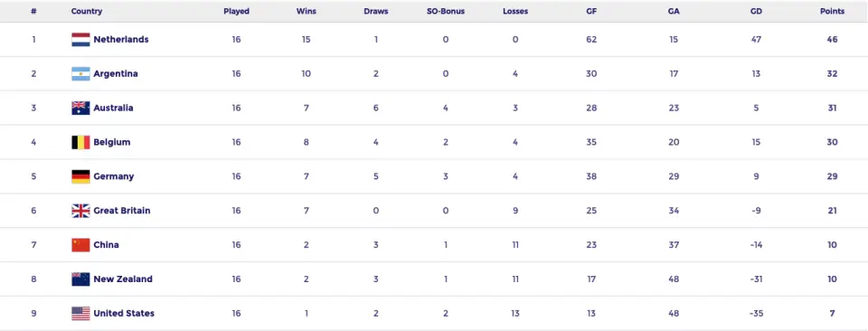Click the Country column header
868x331 pixels.
point(87,11)
